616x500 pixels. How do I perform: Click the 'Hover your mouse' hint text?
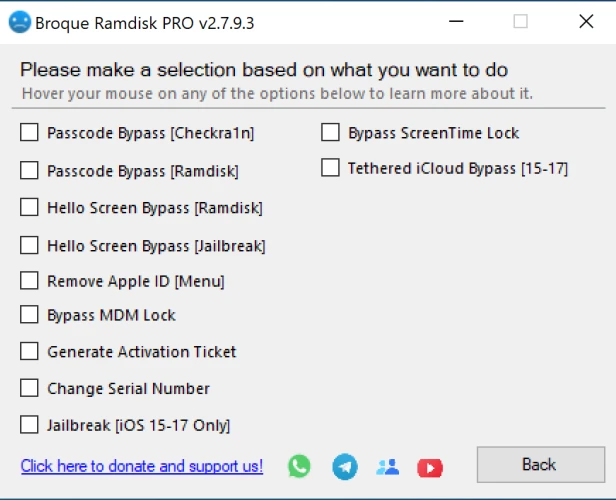click(277, 93)
